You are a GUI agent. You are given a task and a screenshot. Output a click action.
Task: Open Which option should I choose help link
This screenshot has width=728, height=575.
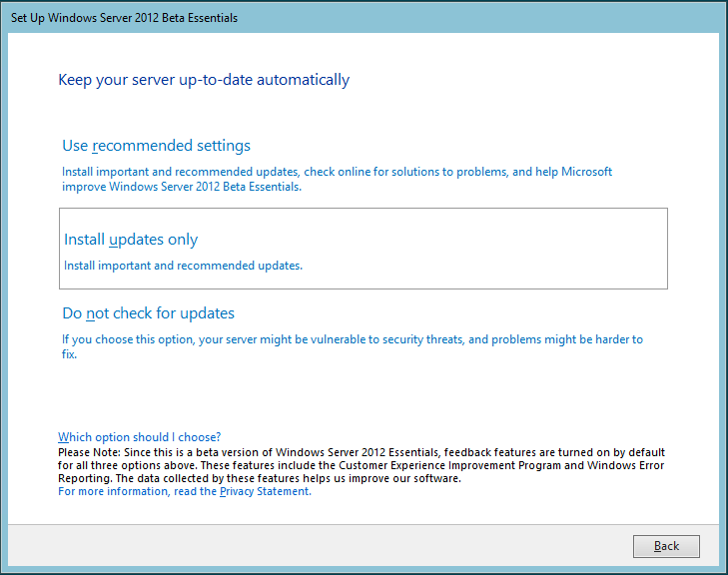(x=139, y=437)
